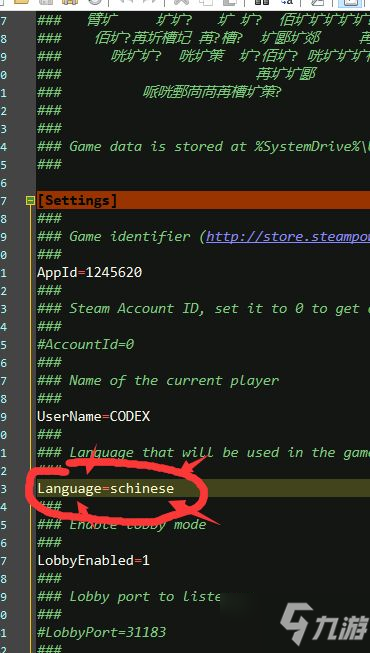Click the 'Lobby port to liste' comment
This screenshot has height=653, width=370.
pyautogui.click(x=129, y=596)
